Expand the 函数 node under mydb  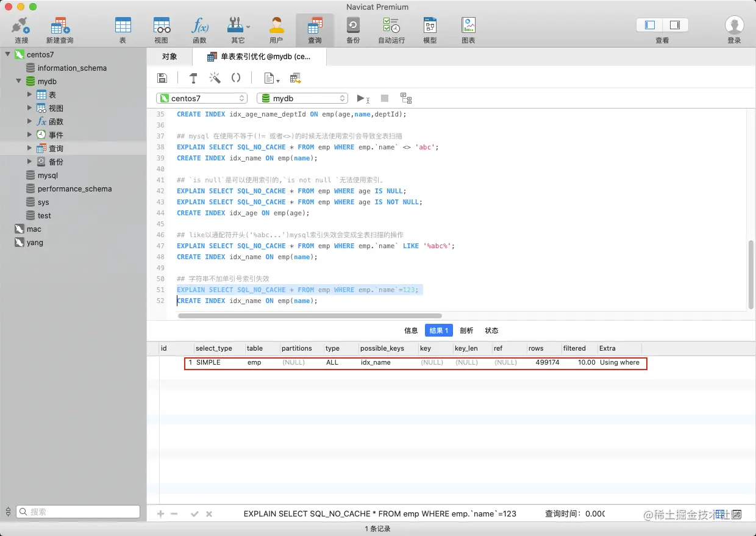(29, 121)
